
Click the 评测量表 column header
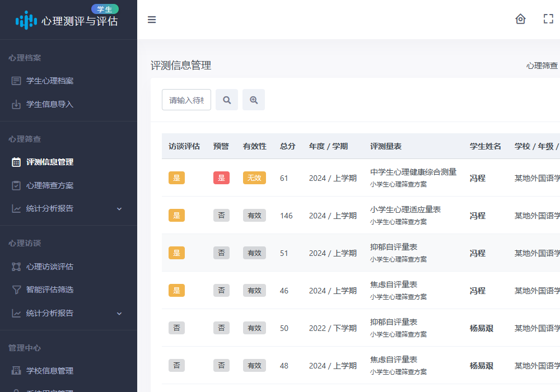click(386, 146)
